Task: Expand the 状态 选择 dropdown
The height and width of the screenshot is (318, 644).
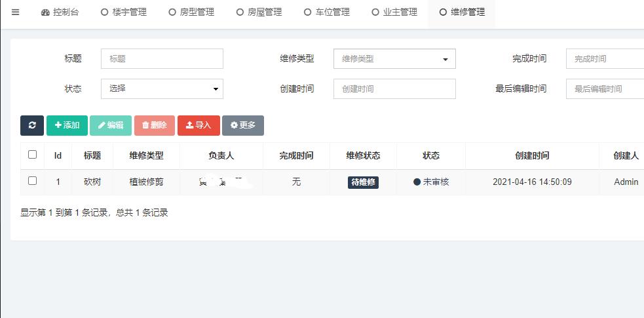Action: click(x=162, y=89)
